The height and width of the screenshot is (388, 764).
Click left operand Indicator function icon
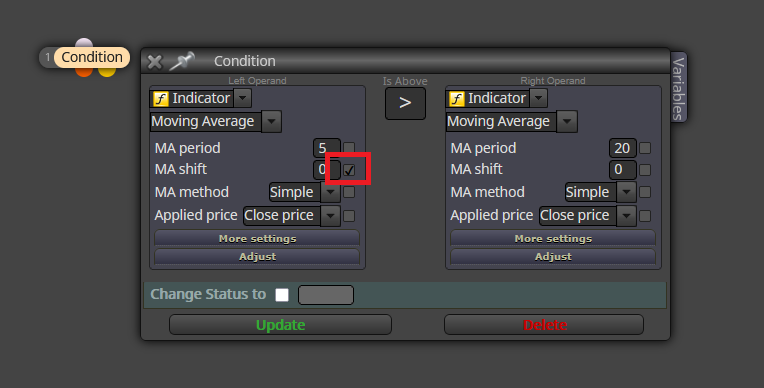coord(160,98)
